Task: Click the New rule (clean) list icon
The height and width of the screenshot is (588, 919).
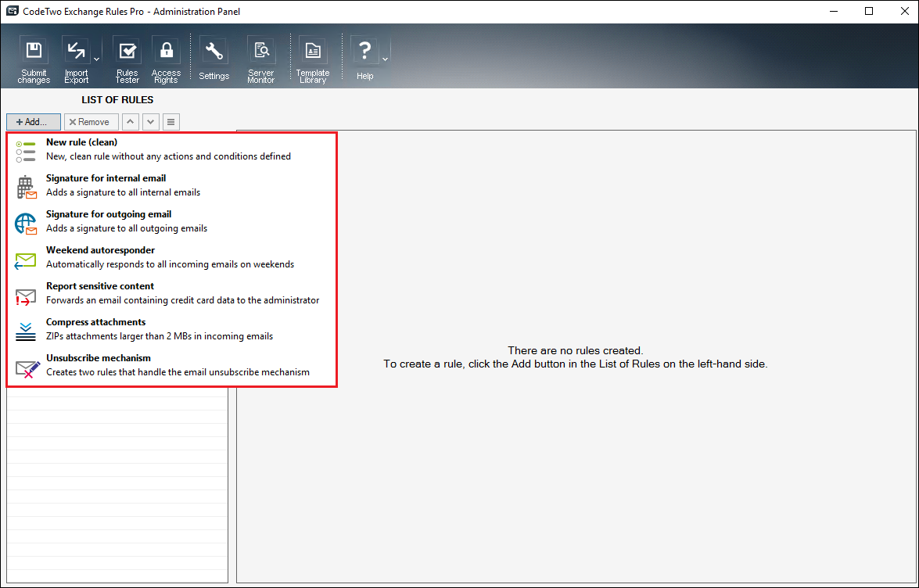Action: pyautogui.click(x=26, y=151)
